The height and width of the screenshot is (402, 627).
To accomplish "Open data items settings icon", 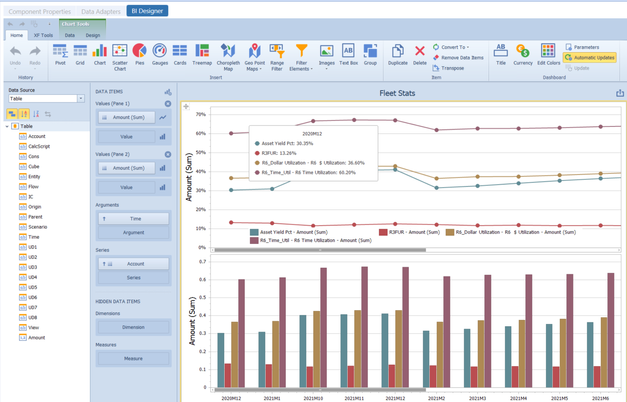I will pos(168,92).
